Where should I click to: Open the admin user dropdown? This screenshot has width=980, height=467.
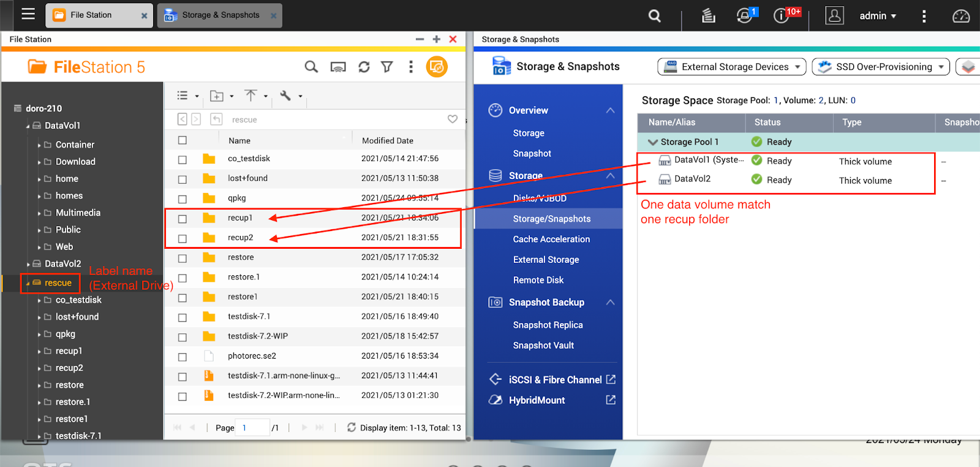878,16
